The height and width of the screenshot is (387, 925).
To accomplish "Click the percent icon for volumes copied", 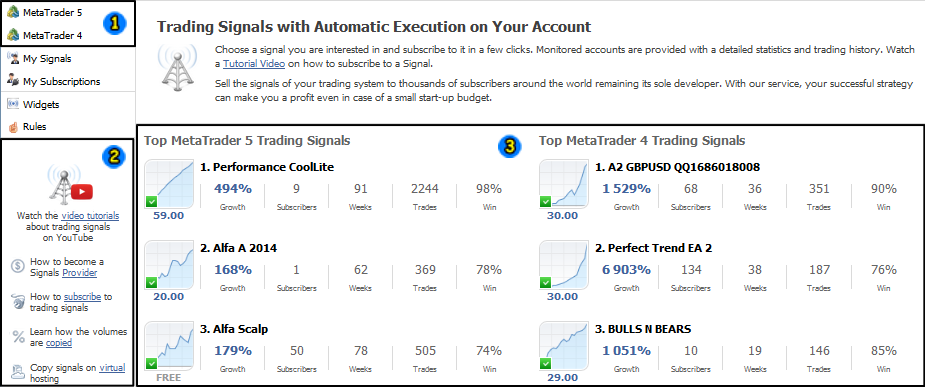I will tap(18, 337).
